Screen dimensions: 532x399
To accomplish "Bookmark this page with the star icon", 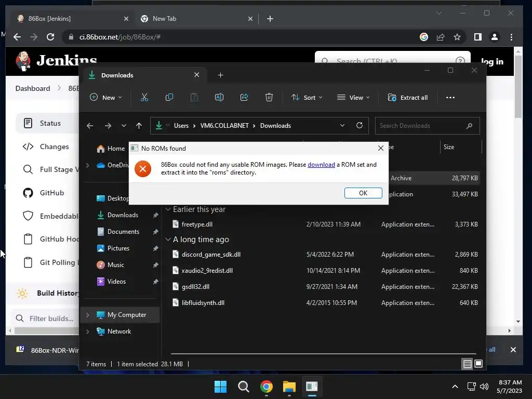I will click(x=457, y=37).
